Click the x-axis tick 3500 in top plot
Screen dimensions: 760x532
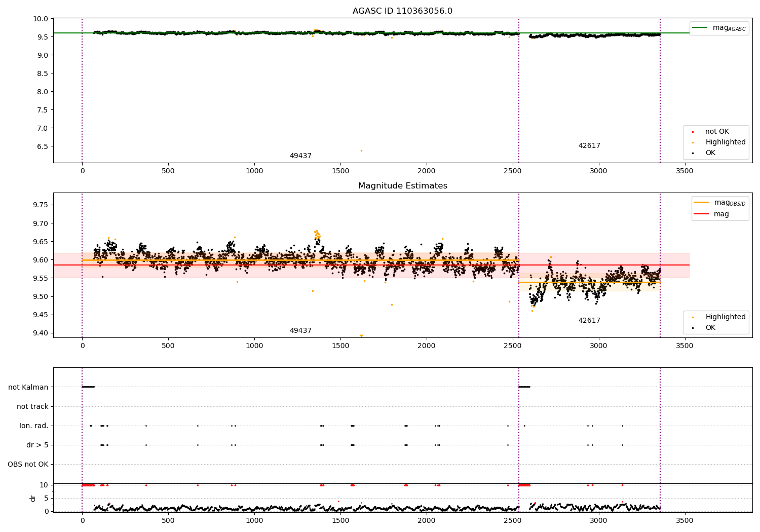coord(685,171)
